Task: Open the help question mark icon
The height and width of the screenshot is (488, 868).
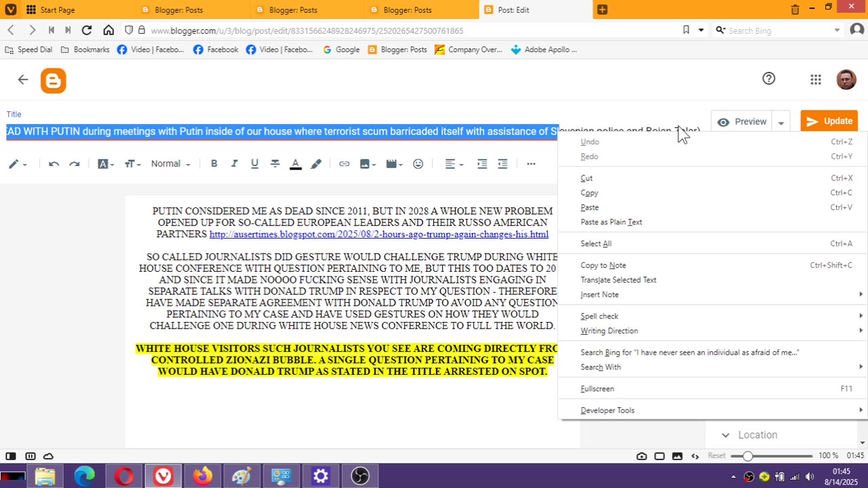Action: tap(768, 79)
